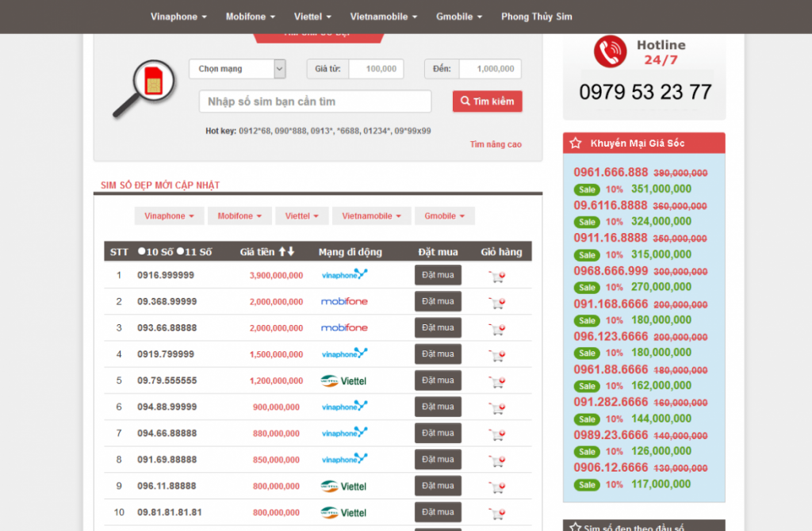Click the red Tìm kiếm search button

[x=487, y=101]
